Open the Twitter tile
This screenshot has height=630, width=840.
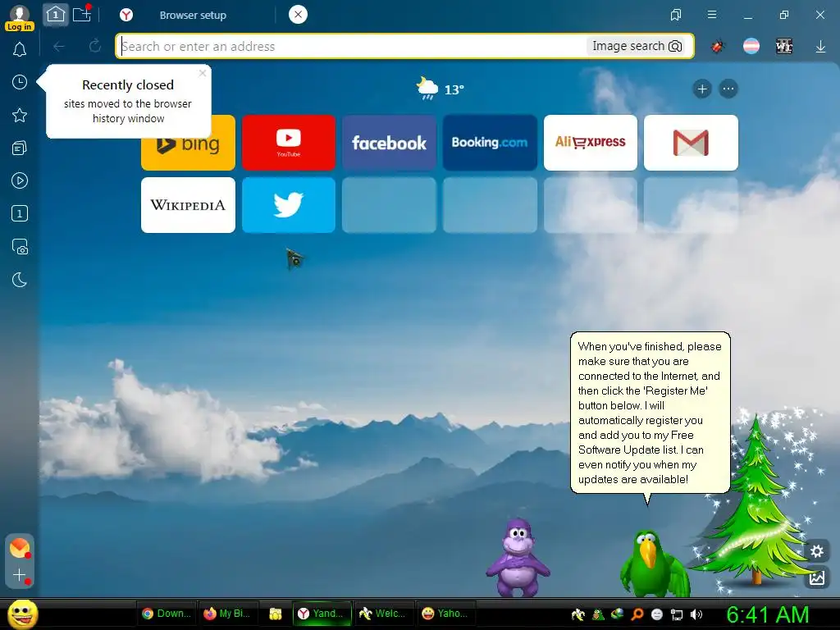(x=289, y=205)
